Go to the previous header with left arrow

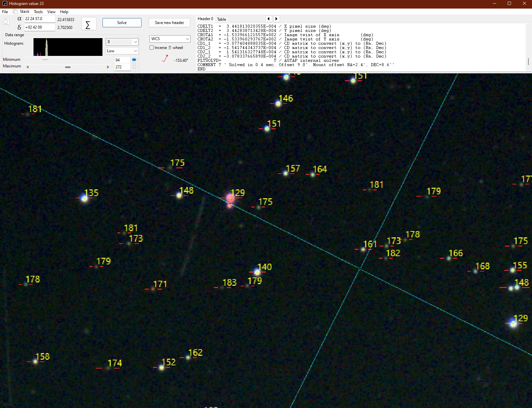coord(269,19)
